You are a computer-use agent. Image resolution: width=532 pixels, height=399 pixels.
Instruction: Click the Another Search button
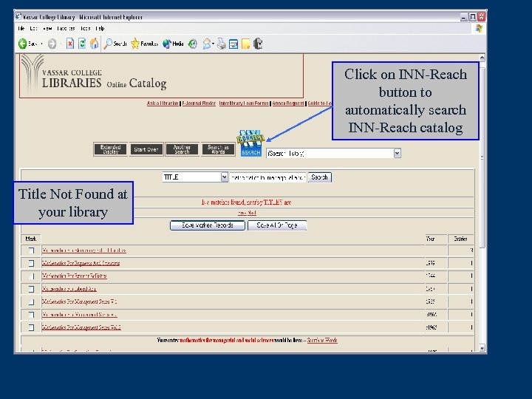182,149
